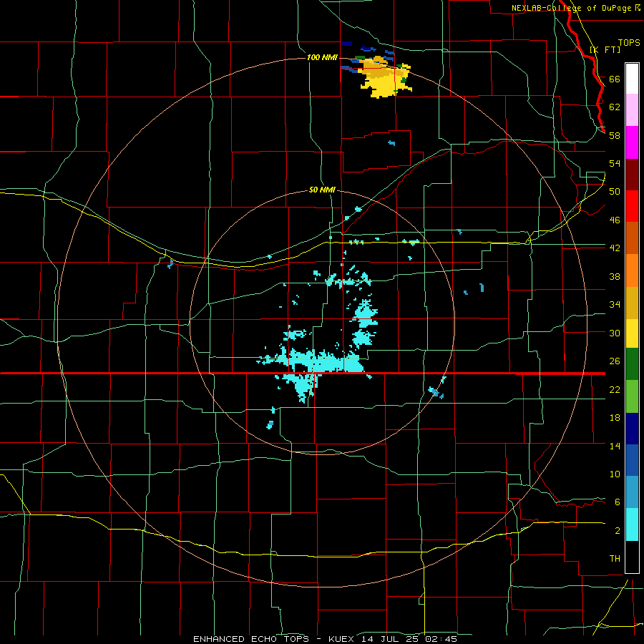Select the dark maroon legend swatch
The width and height of the screenshot is (644, 644).
tap(632, 175)
